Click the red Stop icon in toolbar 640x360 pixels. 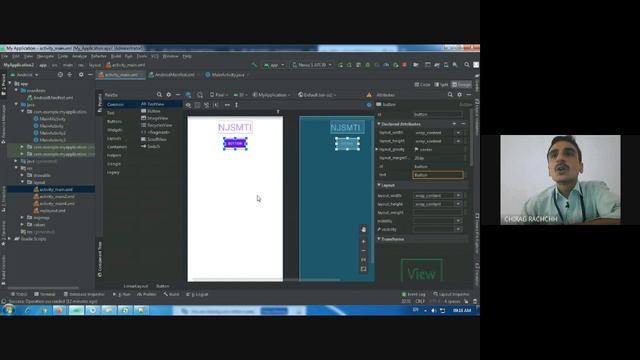pyautogui.click(x=404, y=65)
